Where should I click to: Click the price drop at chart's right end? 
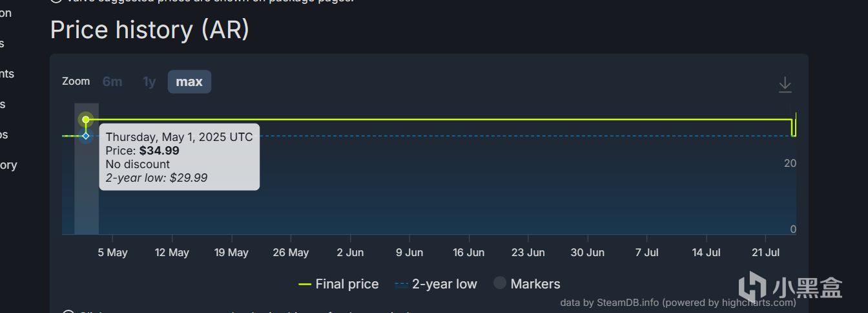tap(794, 128)
